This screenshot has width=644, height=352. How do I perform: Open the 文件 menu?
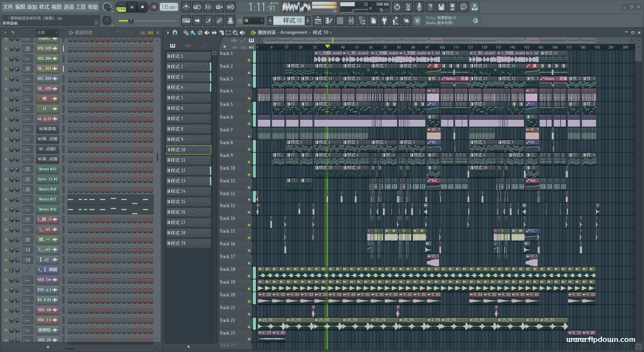tap(8, 7)
